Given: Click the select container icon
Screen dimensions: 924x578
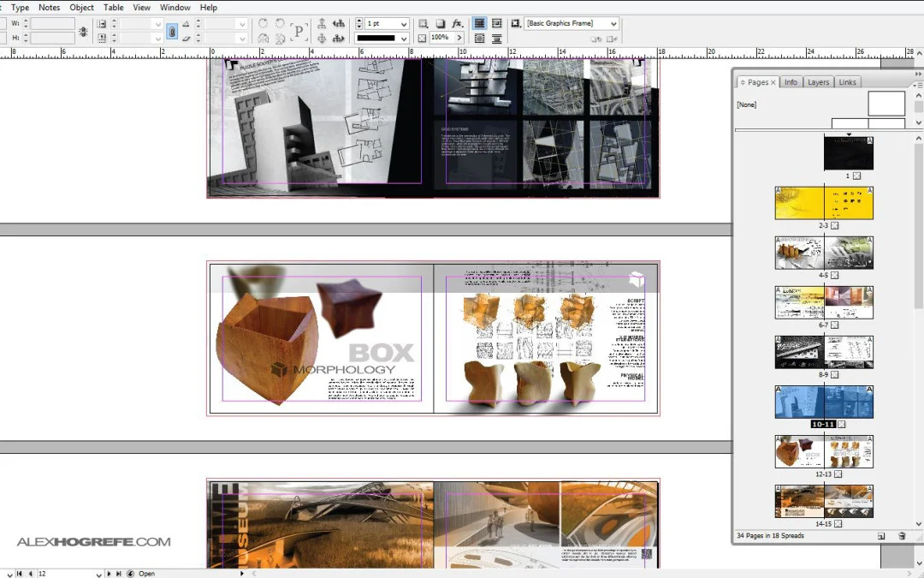Looking at the screenshot, I should (x=322, y=23).
